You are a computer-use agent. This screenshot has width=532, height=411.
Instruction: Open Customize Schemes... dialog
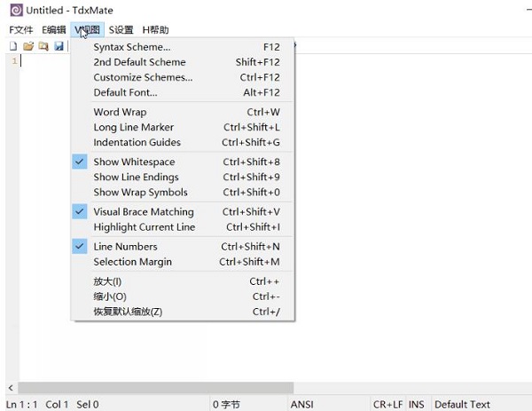pyautogui.click(x=184, y=77)
